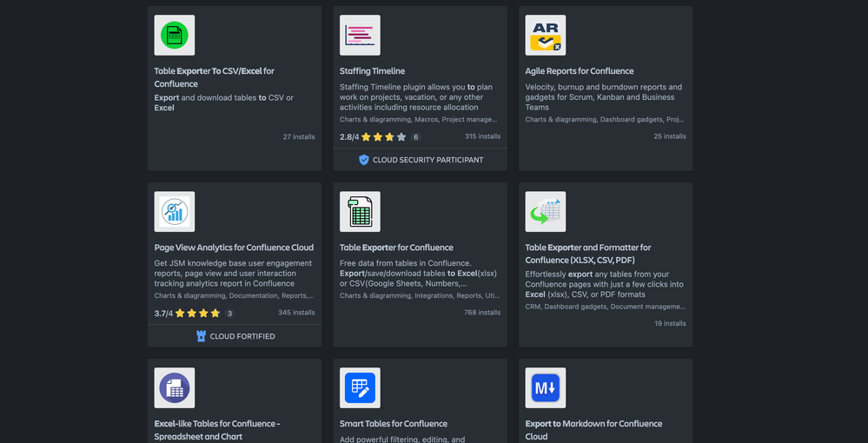Click the Export to Markdown app icon
The height and width of the screenshot is (443, 868).
click(546, 387)
